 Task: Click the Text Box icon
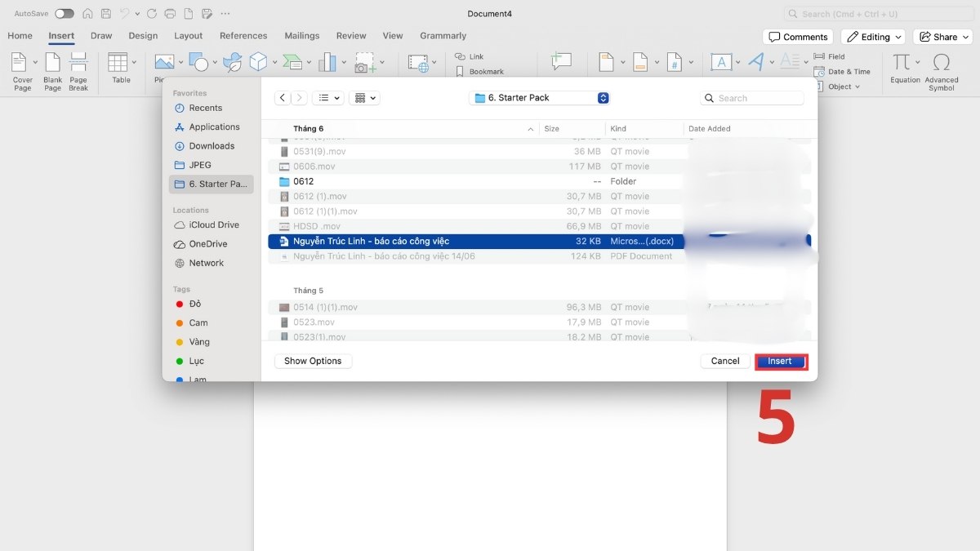pos(722,62)
